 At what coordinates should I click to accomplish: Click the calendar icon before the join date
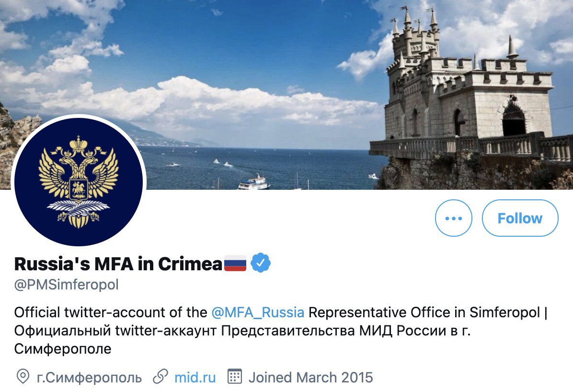(x=234, y=378)
